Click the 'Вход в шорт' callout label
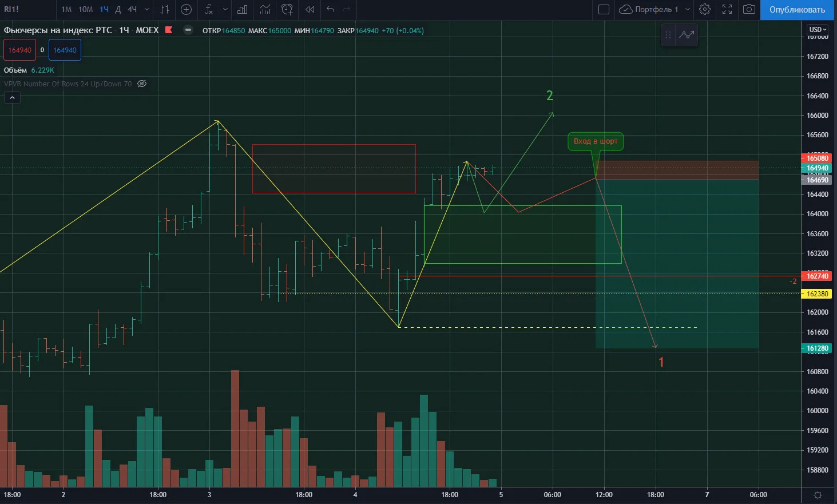Screen dimensions: 837x504 click(x=596, y=141)
